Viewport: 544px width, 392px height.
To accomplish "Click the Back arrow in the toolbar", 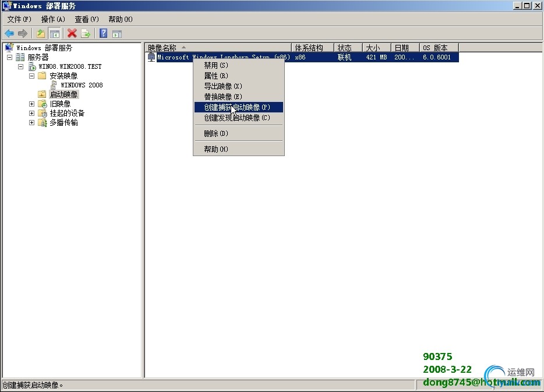I will click(x=9, y=34).
